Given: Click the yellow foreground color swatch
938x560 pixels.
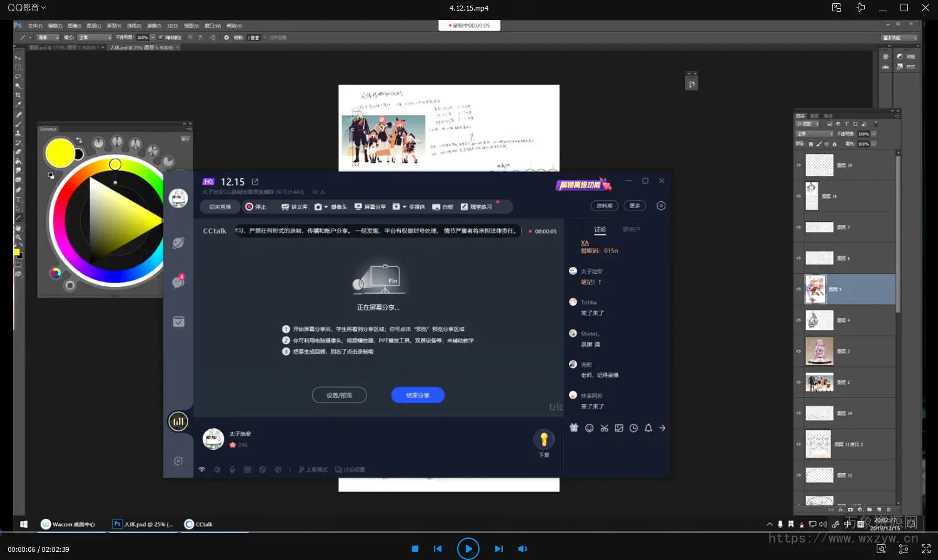Looking at the screenshot, I should 59,153.
